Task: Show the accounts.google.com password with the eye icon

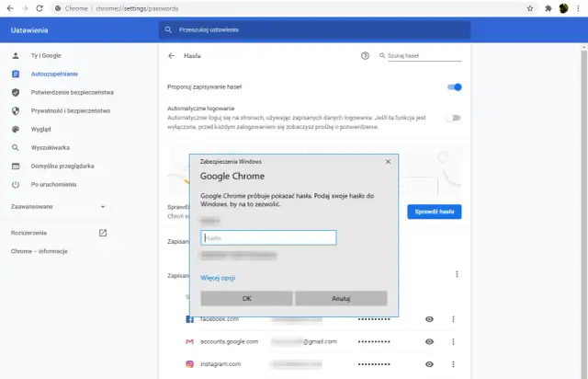Action: coord(429,341)
